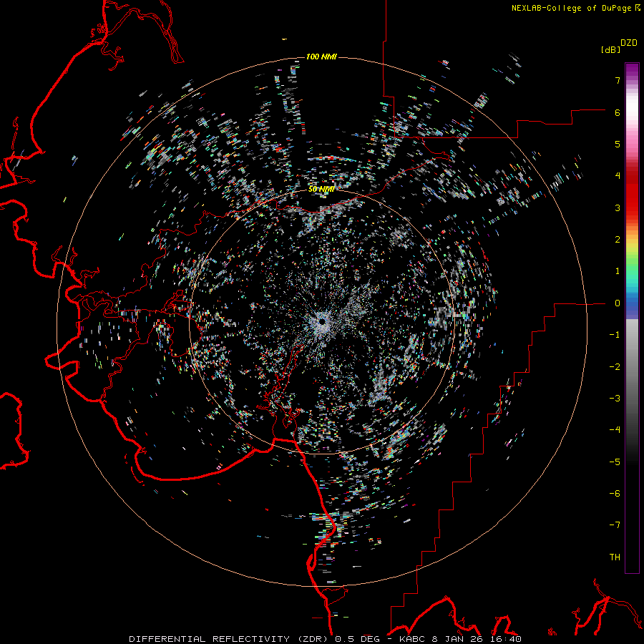Click the -2 value on color scale
Viewport: 644px width, 644px height.
(615, 367)
